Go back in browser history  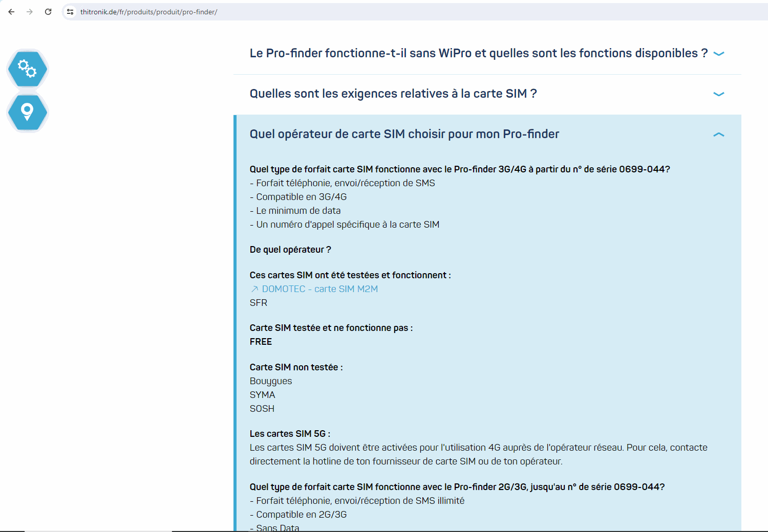11,12
